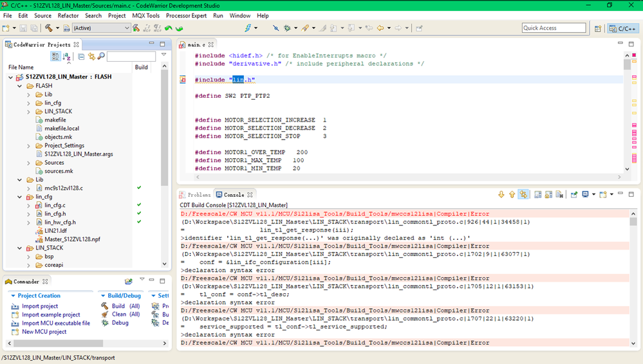Switch to the Problems tab
The image size is (643, 364).
tap(195, 195)
